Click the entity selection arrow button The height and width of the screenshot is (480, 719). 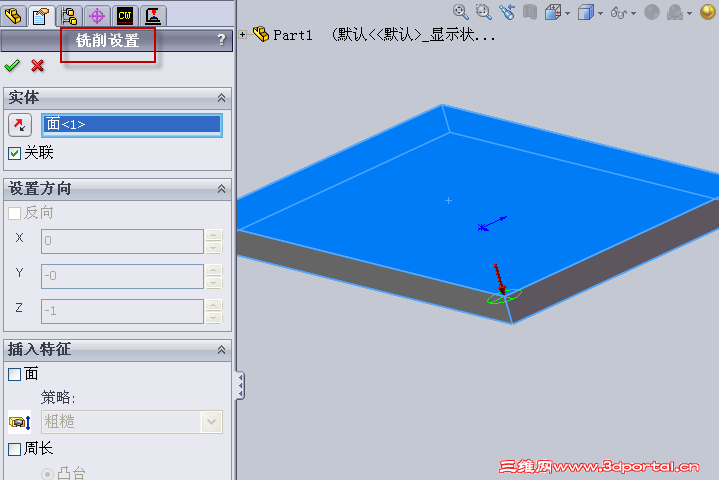tap(20, 125)
